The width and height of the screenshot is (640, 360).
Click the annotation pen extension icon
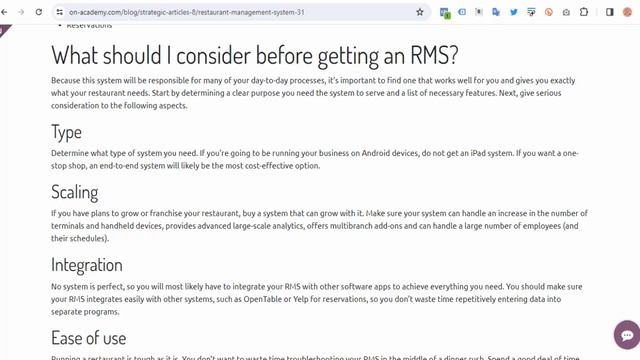tap(531, 12)
